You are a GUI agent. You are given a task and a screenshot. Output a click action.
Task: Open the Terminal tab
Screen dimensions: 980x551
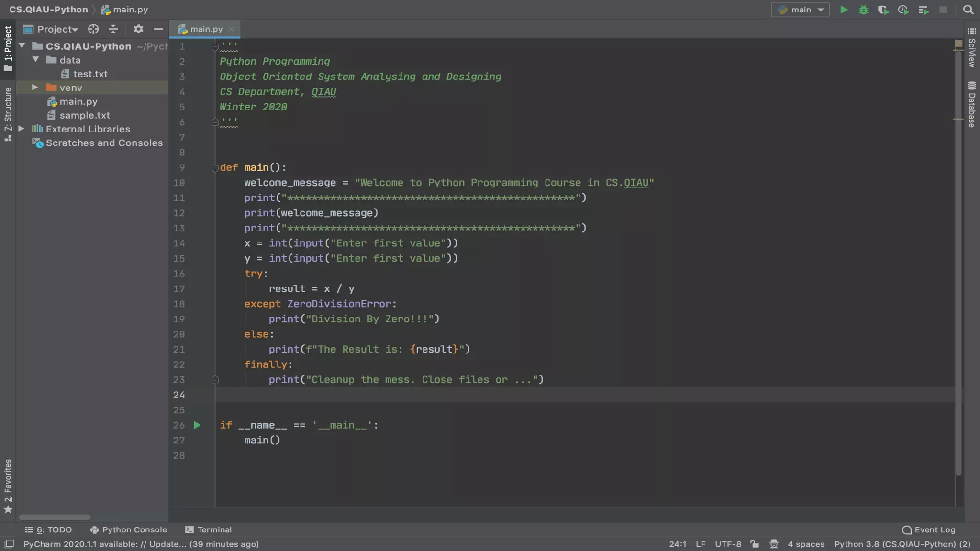(x=209, y=529)
